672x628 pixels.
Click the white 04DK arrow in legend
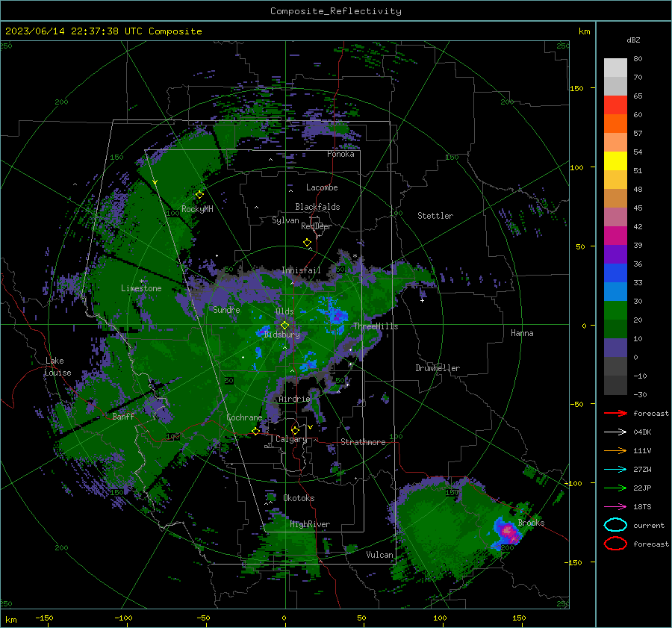point(615,432)
